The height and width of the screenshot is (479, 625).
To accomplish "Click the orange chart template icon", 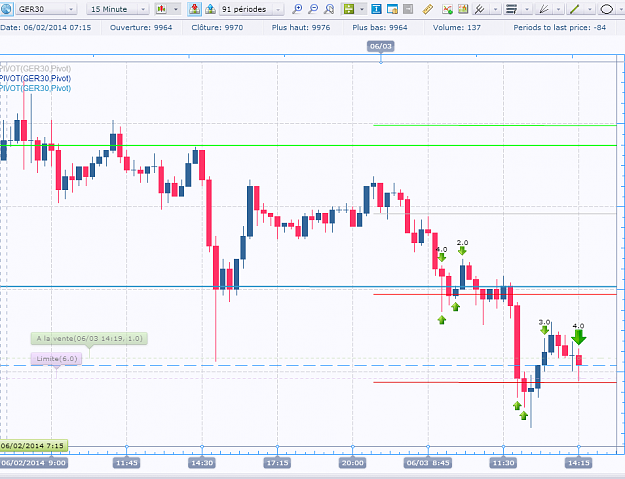I will click(463, 9).
